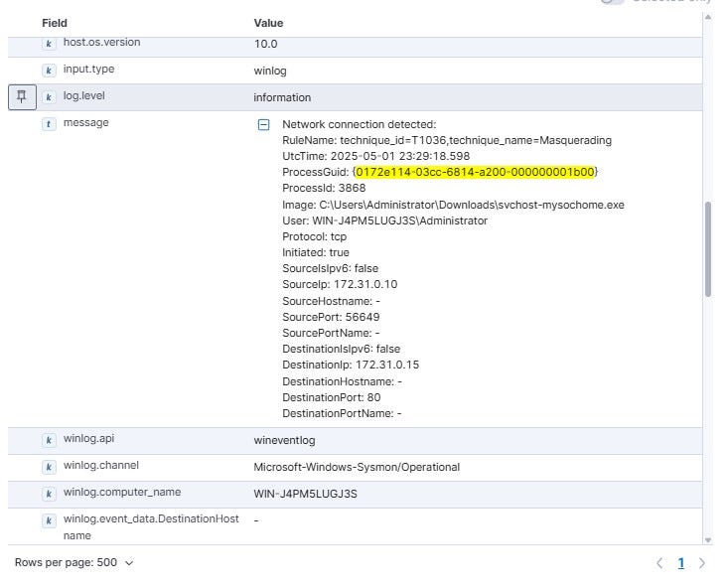Select the winlog.channel field name
This screenshot has width=726, height=588.
coord(101,465)
